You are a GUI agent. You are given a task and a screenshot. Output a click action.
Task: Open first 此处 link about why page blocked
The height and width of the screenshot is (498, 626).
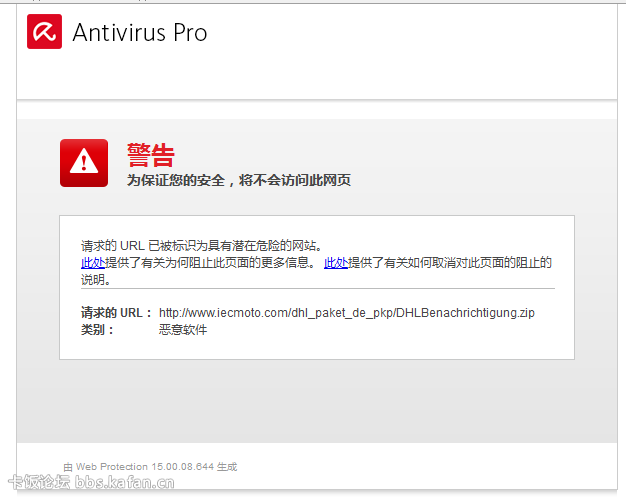click(92, 263)
